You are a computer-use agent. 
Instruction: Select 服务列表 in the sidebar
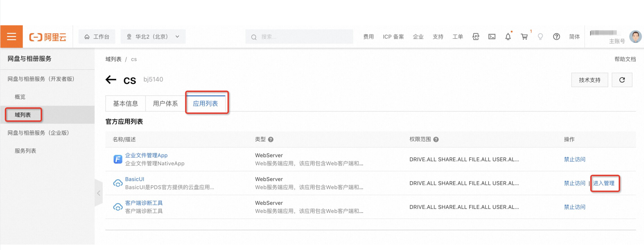(x=25, y=151)
